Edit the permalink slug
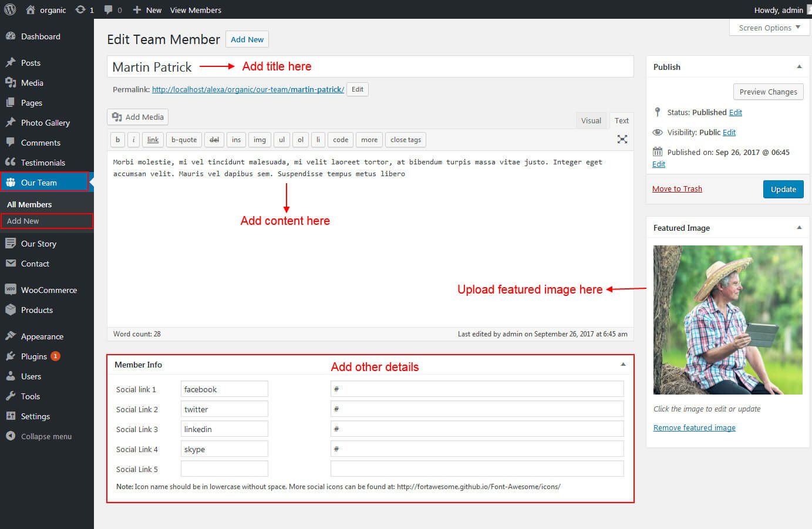Screen dimensions: 812x529 [358, 89]
